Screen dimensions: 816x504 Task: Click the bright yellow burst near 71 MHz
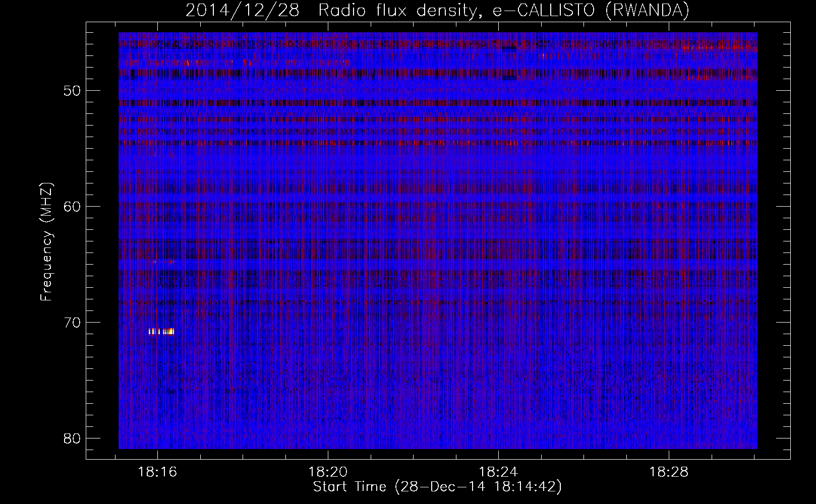tap(161, 332)
